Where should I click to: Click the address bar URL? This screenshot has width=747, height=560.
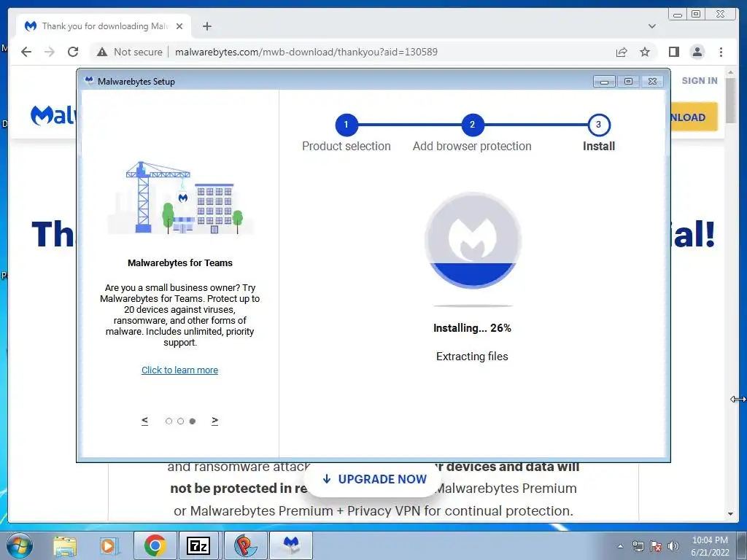coord(306,52)
